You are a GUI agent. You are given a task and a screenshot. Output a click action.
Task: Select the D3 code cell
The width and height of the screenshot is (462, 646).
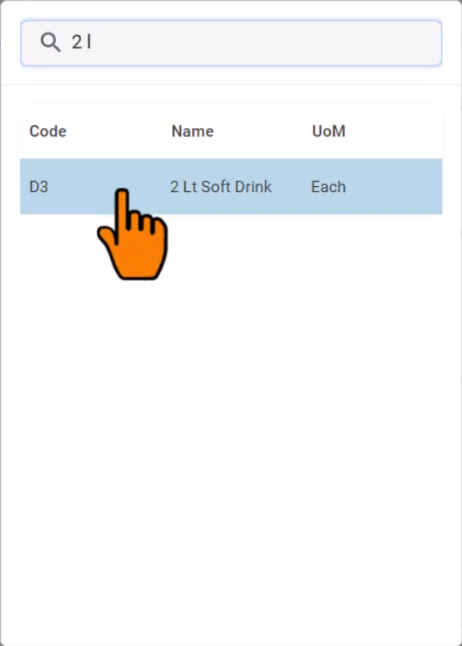[39, 187]
